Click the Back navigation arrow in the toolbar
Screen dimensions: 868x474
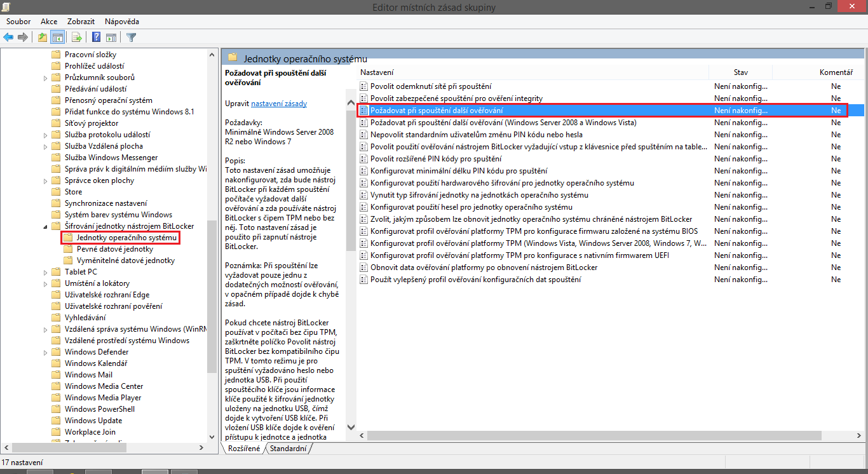8,37
